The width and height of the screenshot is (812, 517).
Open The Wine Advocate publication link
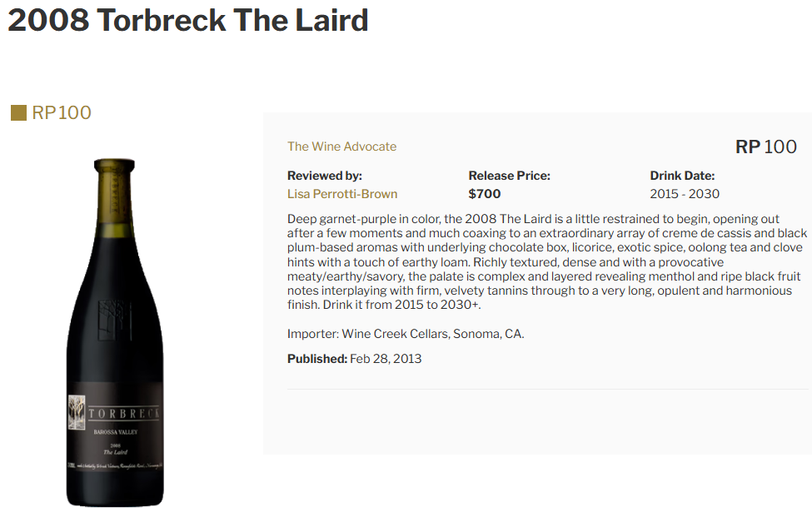click(x=341, y=147)
